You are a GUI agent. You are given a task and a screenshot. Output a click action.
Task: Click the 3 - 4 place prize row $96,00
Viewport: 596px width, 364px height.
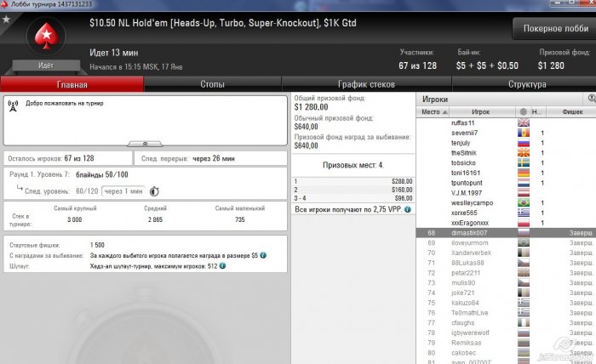(x=353, y=198)
